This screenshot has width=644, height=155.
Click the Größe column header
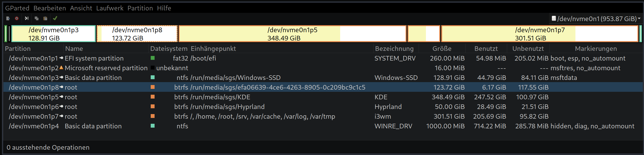442,48
